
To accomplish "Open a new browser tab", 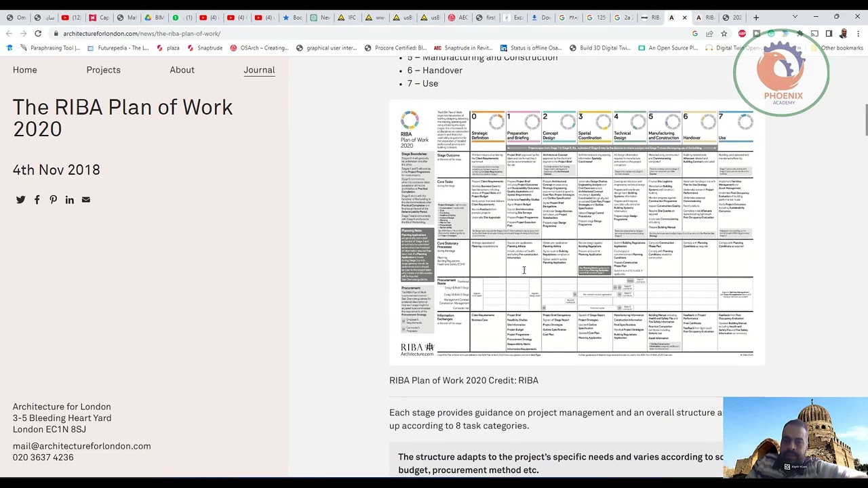I will pos(756,18).
